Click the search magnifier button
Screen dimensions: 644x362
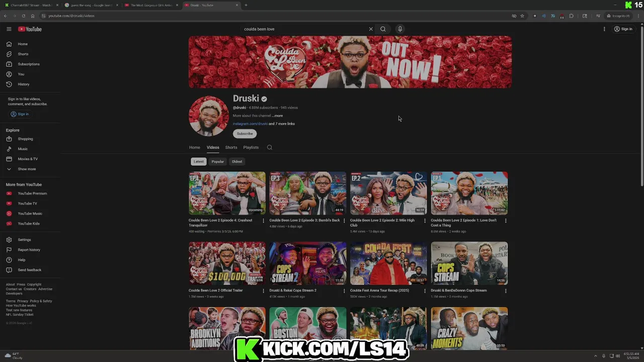(383, 29)
